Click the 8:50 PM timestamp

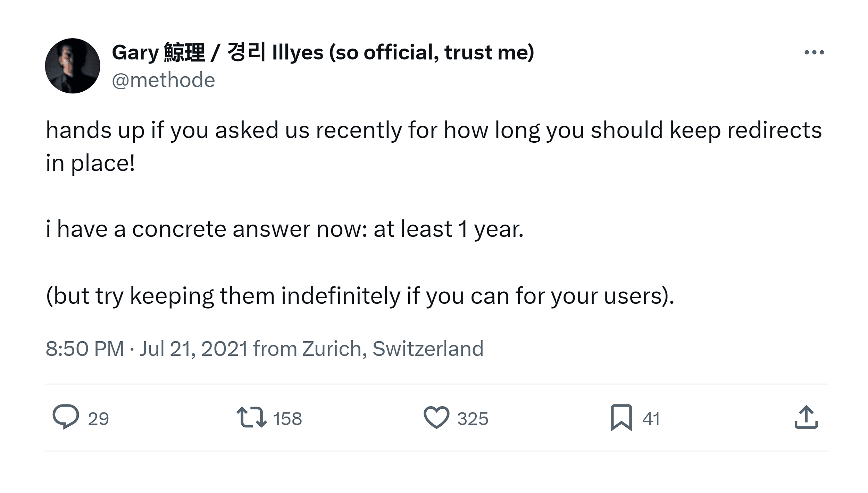click(x=85, y=349)
